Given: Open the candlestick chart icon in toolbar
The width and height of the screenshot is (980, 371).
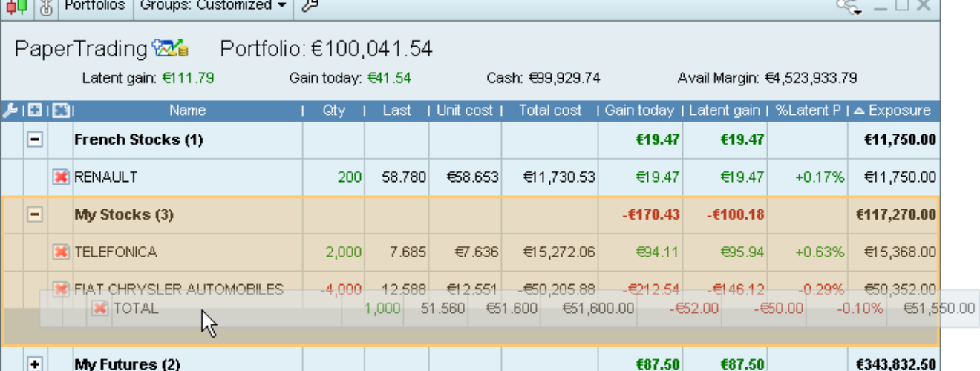Looking at the screenshot, I should pos(17,7).
